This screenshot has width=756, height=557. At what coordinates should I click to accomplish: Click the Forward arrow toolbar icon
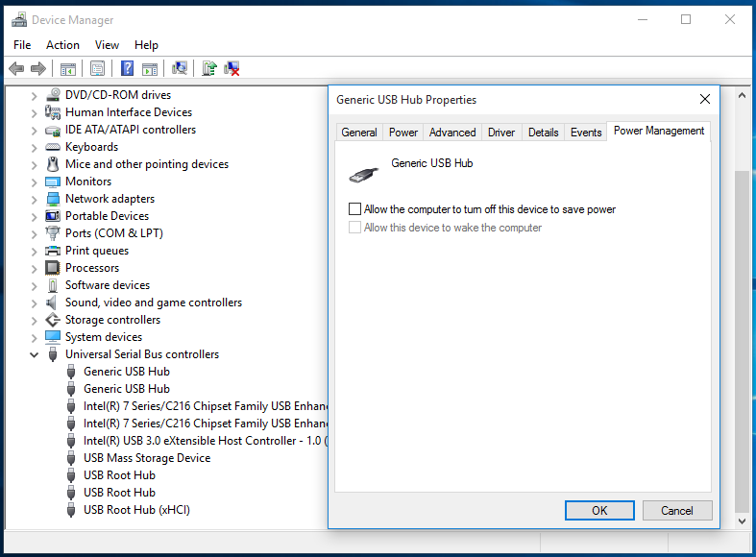point(38,68)
